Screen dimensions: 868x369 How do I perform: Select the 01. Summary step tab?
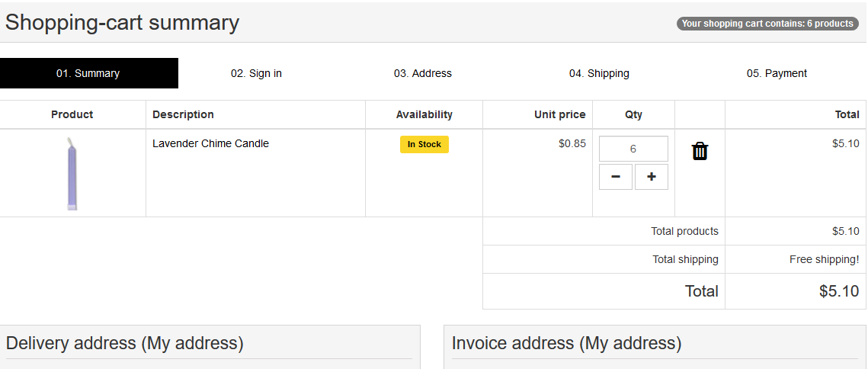88,73
